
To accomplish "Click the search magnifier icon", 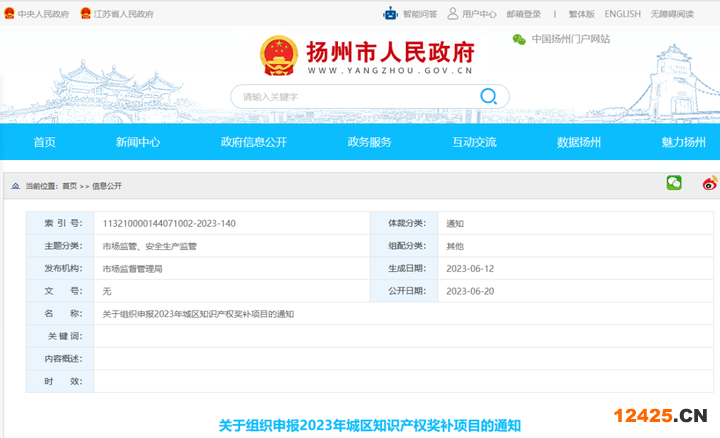I will click(x=488, y=96).
